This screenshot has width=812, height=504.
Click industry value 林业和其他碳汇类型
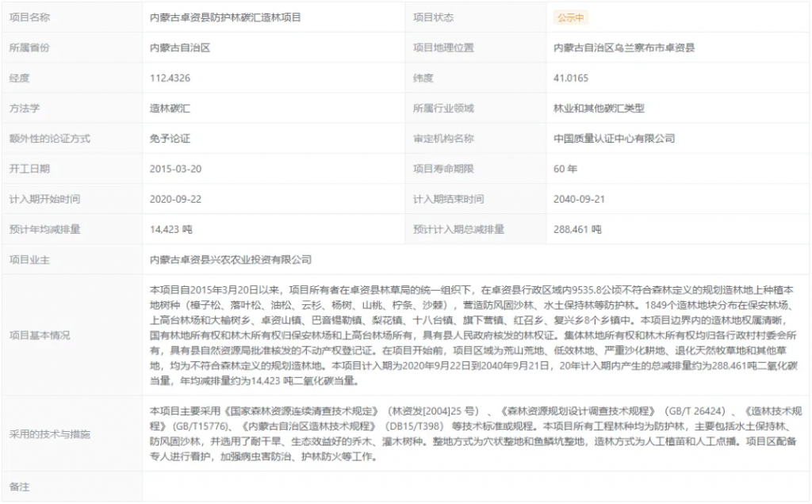click(599, 108)
